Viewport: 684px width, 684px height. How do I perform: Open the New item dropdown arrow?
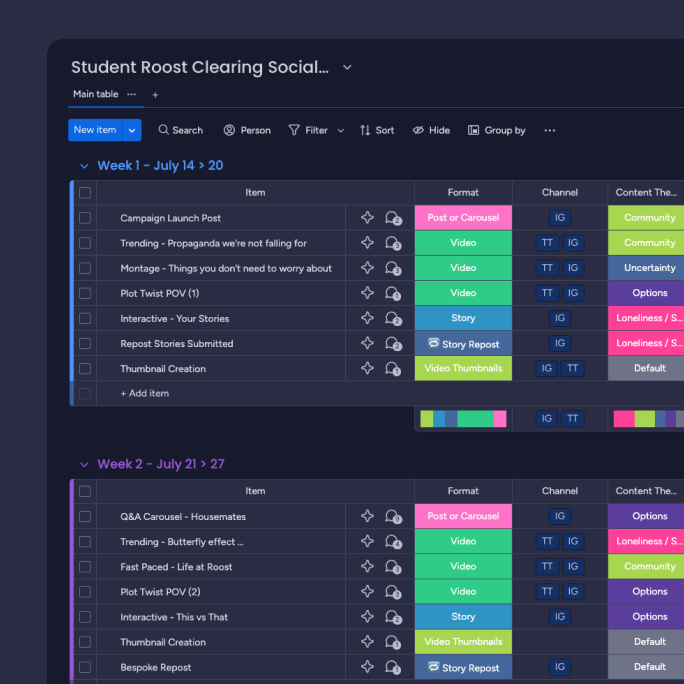(x=132, y=130)
